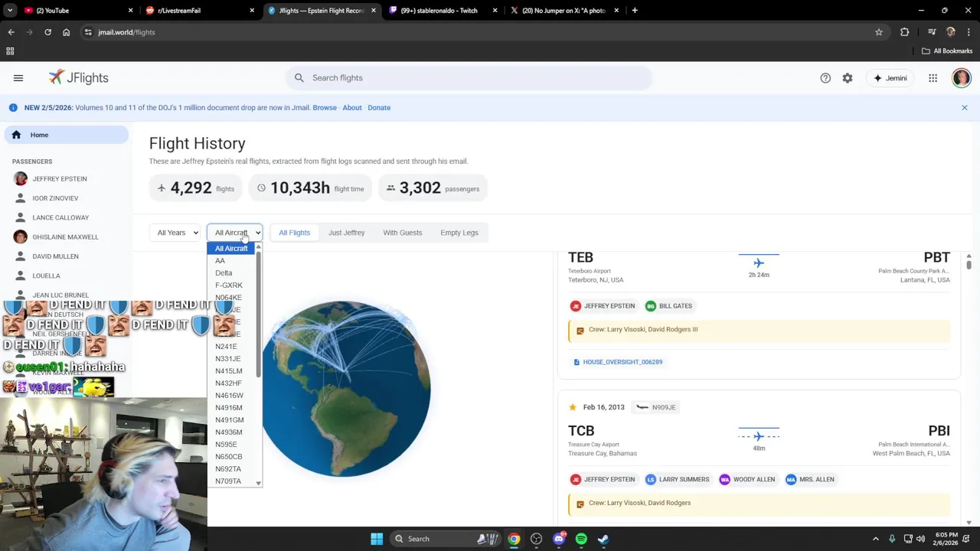Open the JFlights profile avatar
980x551 pixels.
click(962, 78)
